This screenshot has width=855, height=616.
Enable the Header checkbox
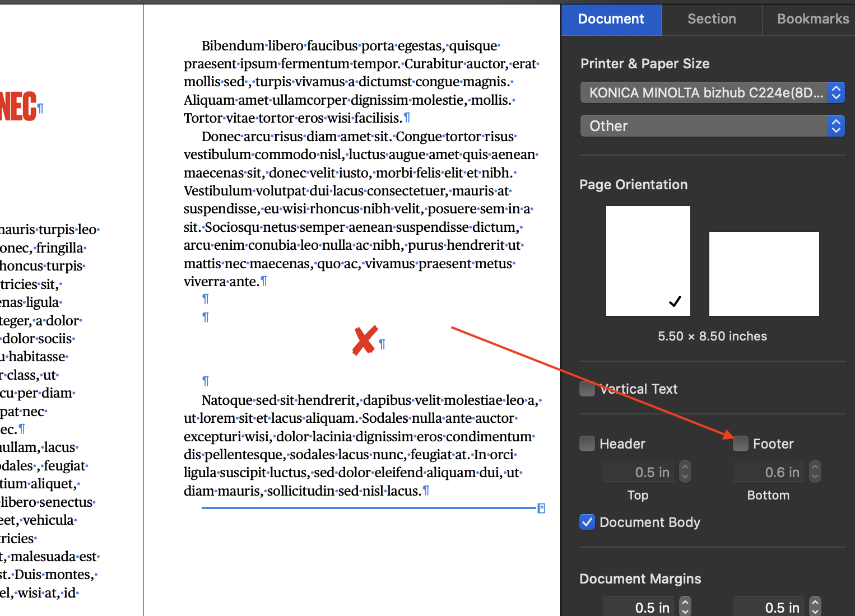(587, 444)
